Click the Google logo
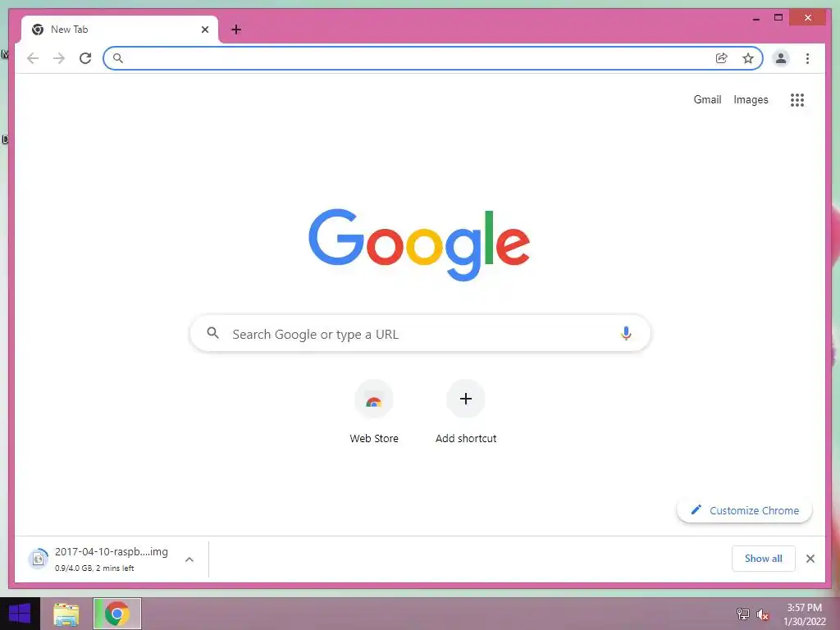This screenshot has height=630, width=840. click(419, 244)
